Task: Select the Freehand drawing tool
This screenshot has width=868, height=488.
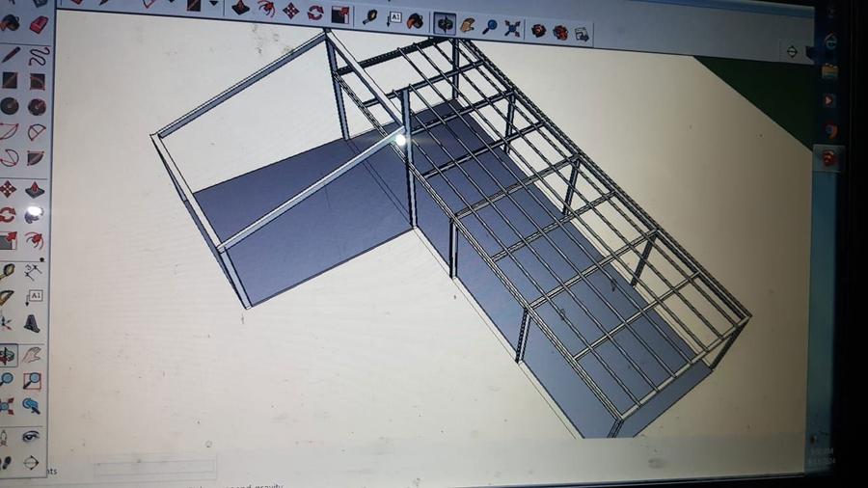Action: click(39, 55)
